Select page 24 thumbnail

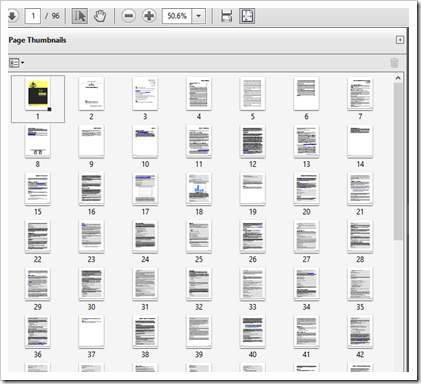click(145, 237)
